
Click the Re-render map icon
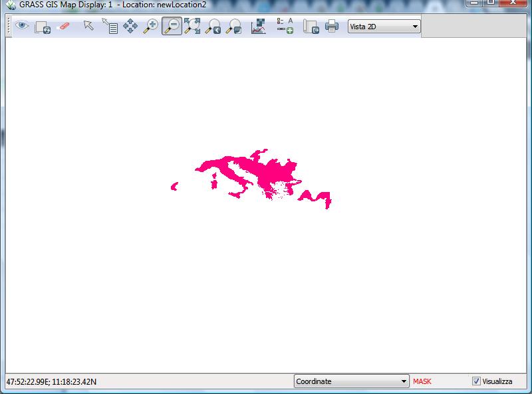click(43, 27)
